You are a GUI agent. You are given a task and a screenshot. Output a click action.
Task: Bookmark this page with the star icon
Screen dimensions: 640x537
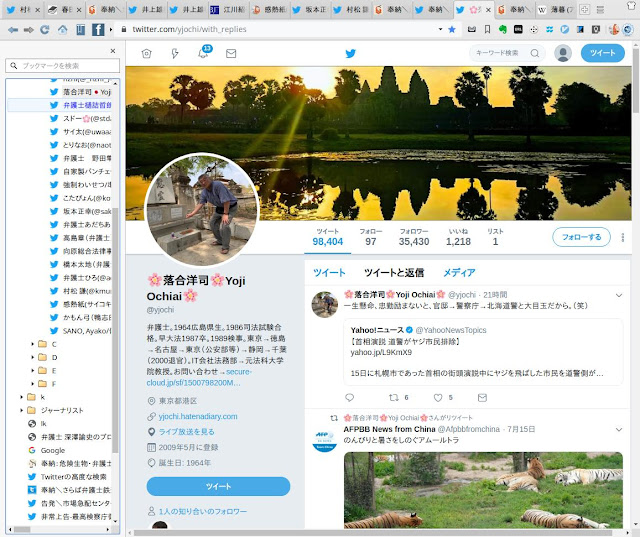tap(452, 29)
